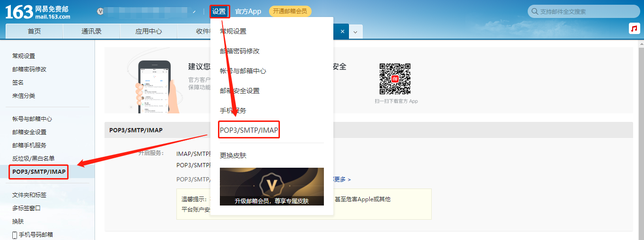Open 签名 settings in the sidebar
644x240 pixels.
click(18, 82)
